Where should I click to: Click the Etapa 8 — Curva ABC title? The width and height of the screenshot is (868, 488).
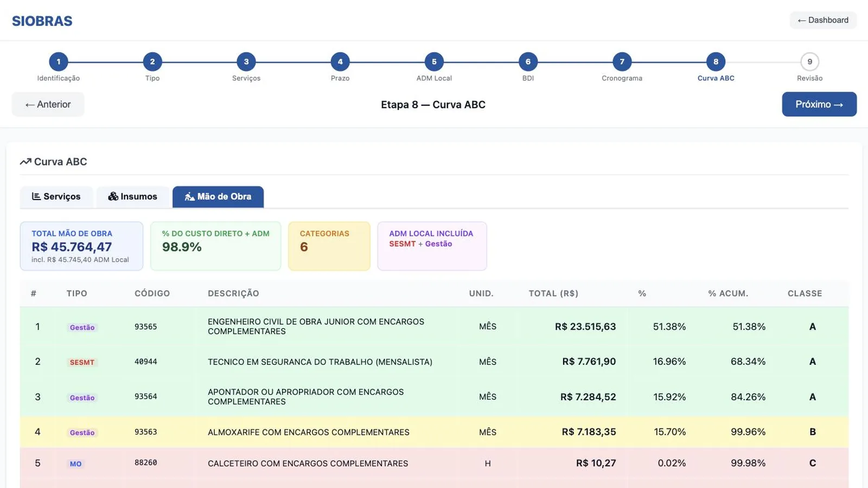coord(433,105)
